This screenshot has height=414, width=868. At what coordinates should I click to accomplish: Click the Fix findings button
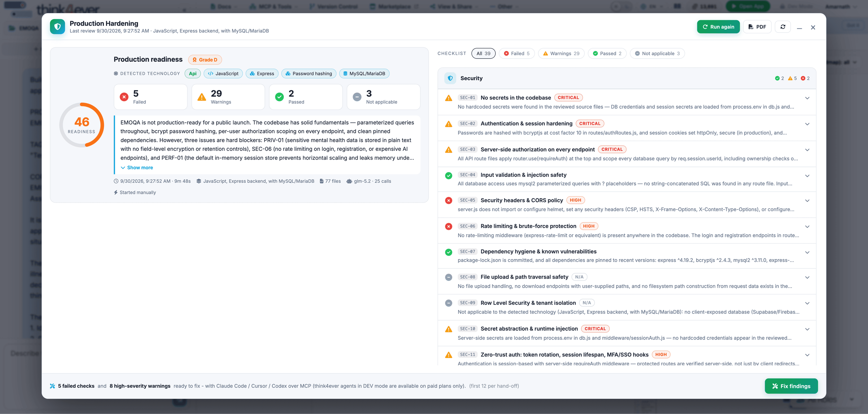click(x=791, y=386)
